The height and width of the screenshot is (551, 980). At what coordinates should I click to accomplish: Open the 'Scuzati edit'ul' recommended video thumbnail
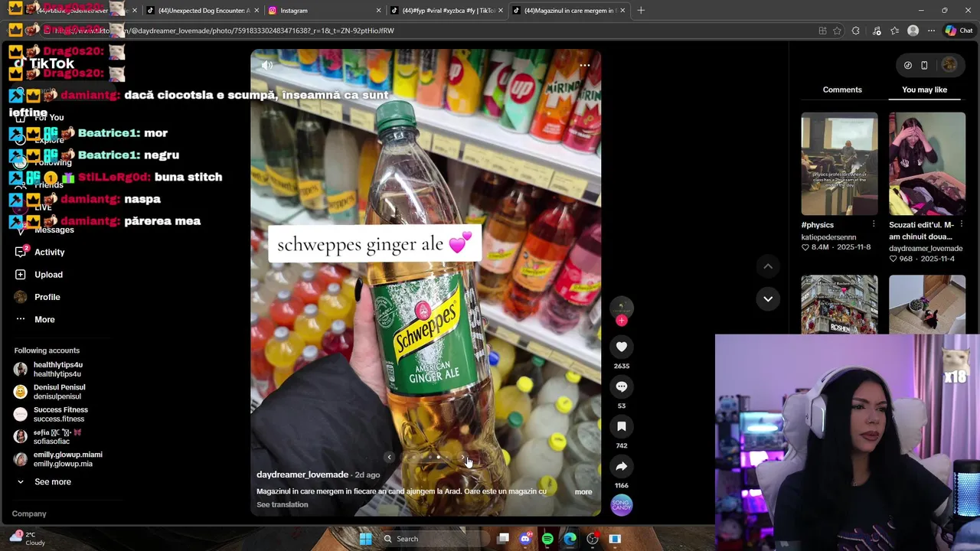point(927,164)
